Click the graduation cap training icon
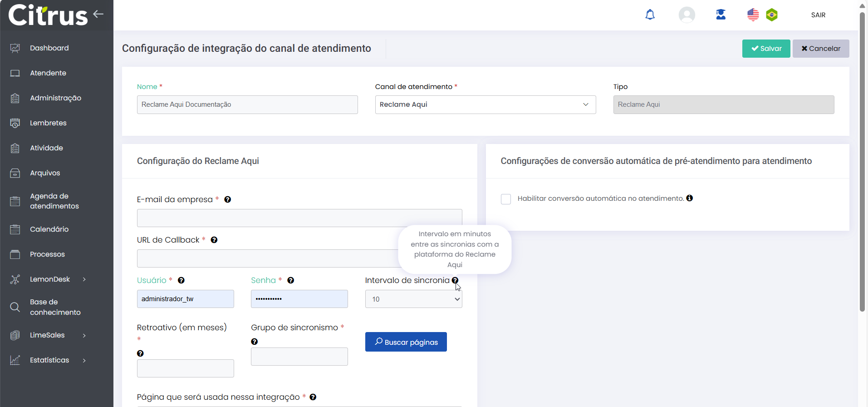868x407 pixels. pyautogui.click(x=721, y=15)
